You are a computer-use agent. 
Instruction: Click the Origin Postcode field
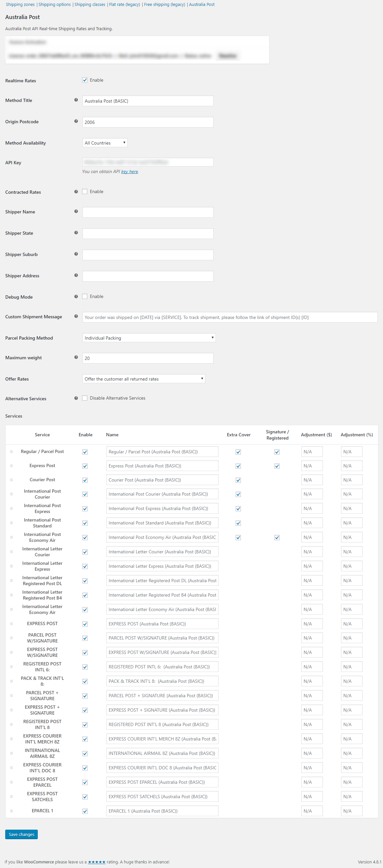148,122
